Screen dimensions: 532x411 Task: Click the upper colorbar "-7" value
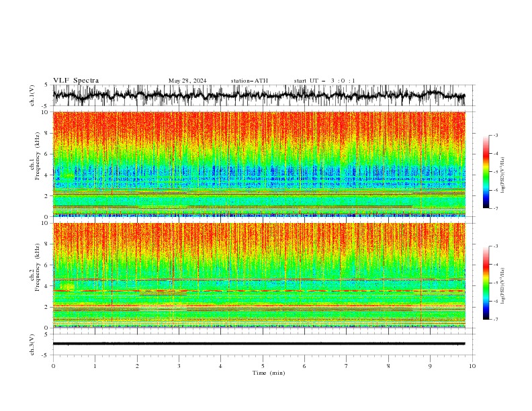click(x=495, y=208)
